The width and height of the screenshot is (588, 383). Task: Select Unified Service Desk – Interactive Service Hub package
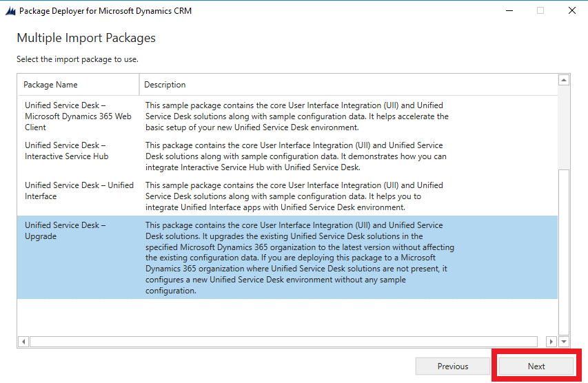[287, 156]
